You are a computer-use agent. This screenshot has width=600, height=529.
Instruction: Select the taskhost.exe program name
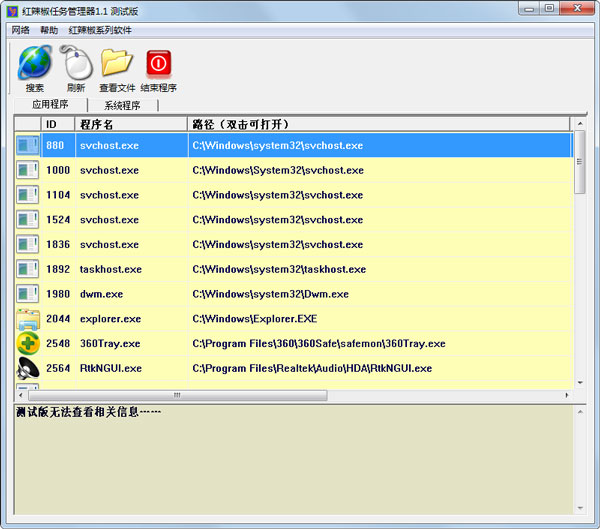tap(111, 269)
